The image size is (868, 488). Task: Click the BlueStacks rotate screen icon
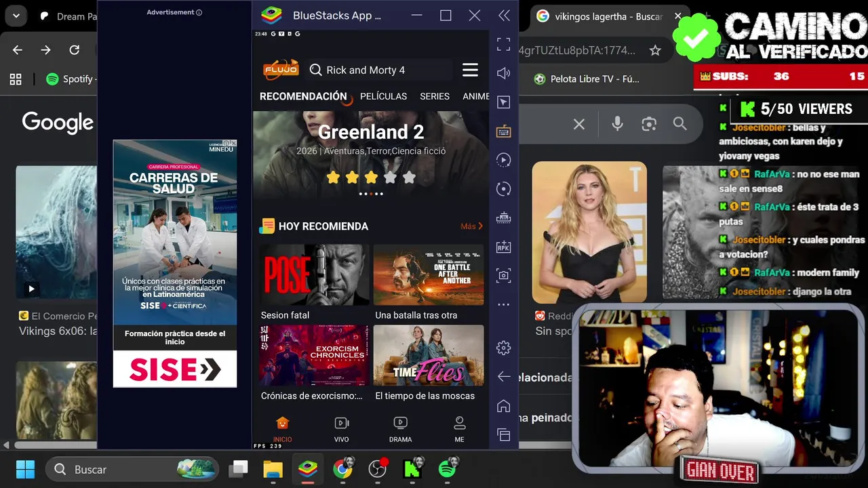coord(503,189)
